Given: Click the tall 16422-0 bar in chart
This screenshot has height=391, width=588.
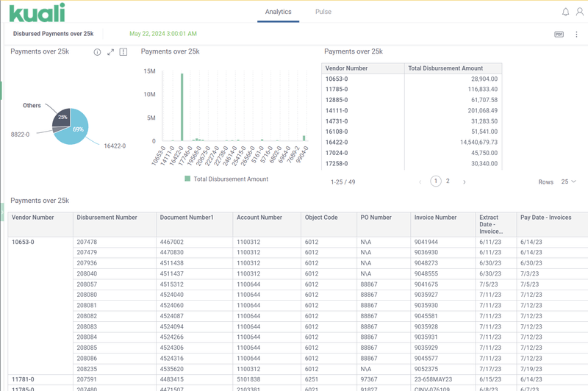Looking at the screenshot, I should click(x=182, y=107).
